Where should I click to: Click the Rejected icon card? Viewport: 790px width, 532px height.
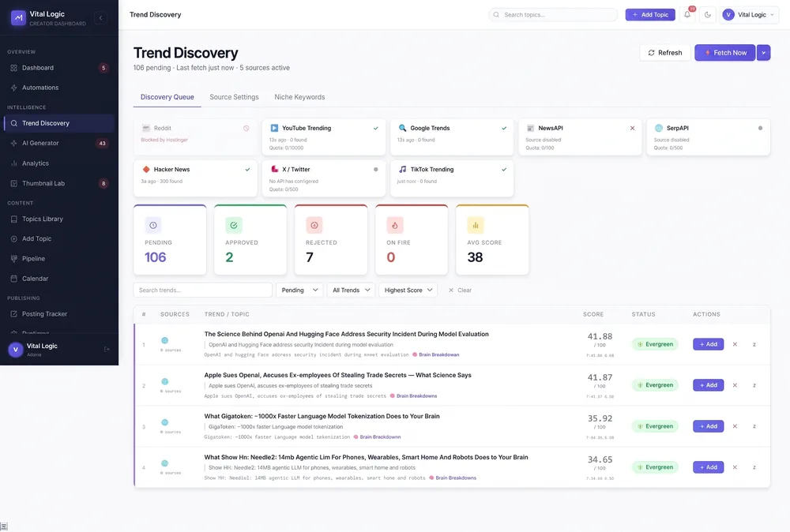314,226
